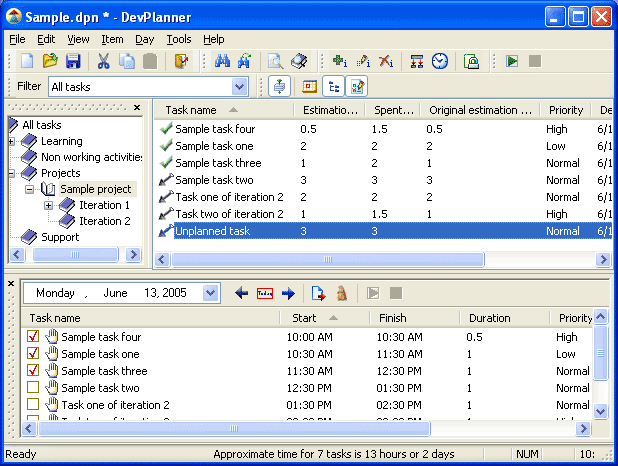Collapse the Projects tree node

pos(11,173)
